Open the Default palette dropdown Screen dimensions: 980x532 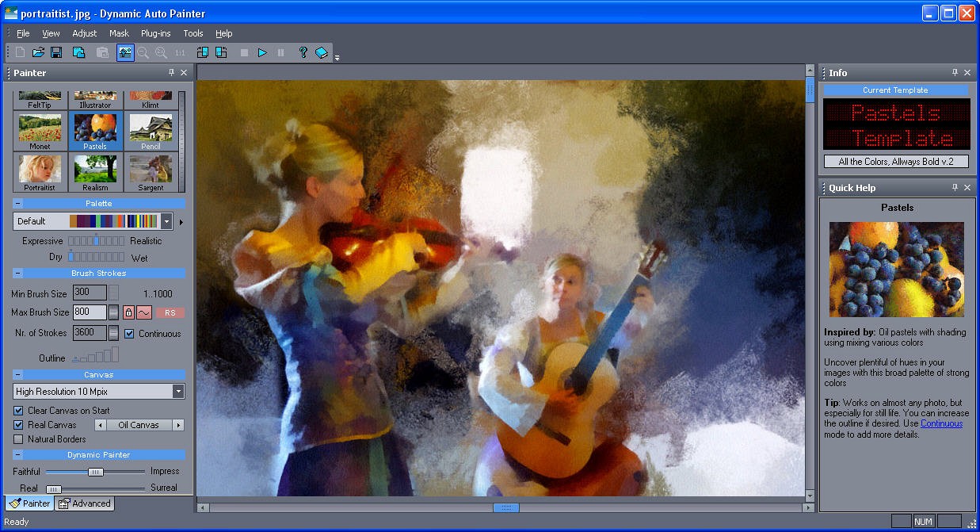[166, 221]
